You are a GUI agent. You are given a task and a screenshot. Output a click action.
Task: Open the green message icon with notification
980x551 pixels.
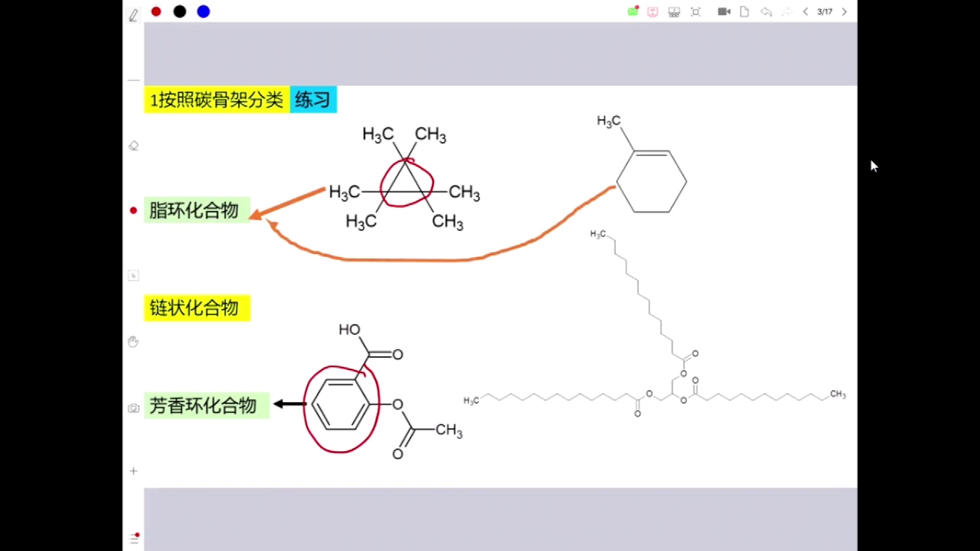click(x=633, y=11)
